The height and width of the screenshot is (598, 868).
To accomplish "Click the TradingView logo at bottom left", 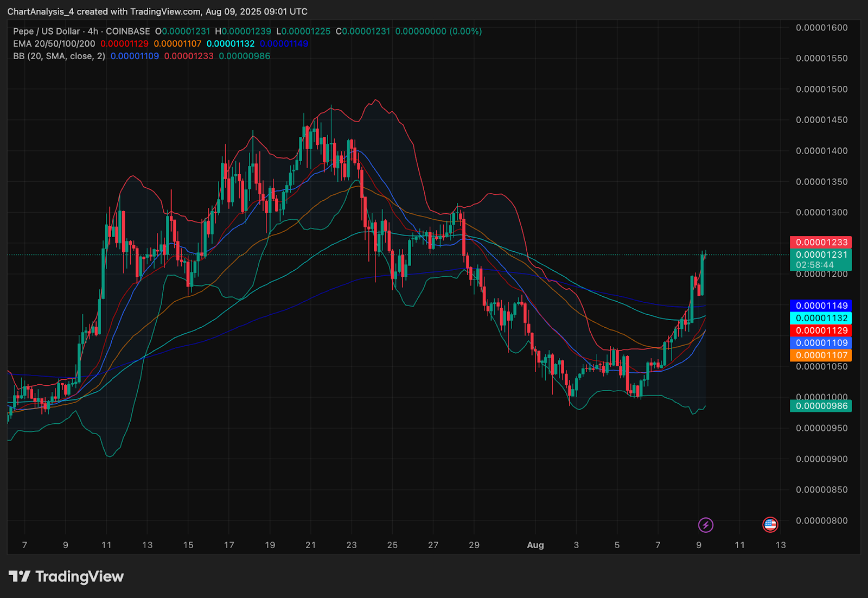I will click(x=66, y=576).
